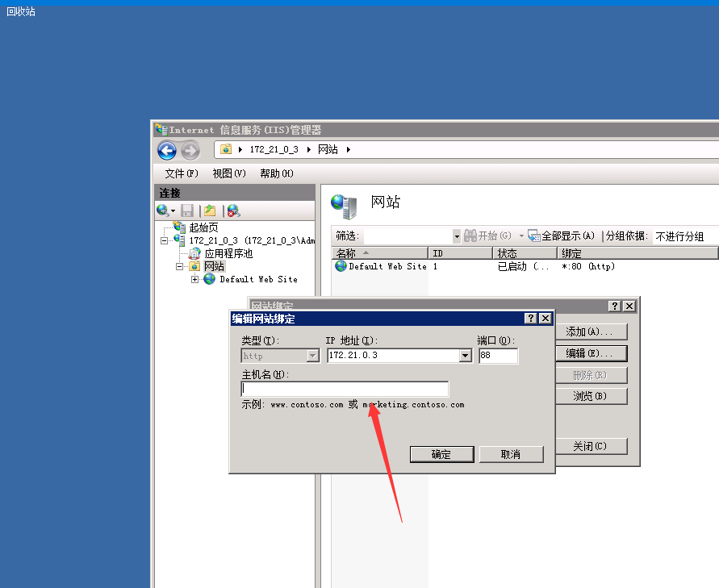Click the 开始(G) binoculars filter icon

(x=470, y=236)
